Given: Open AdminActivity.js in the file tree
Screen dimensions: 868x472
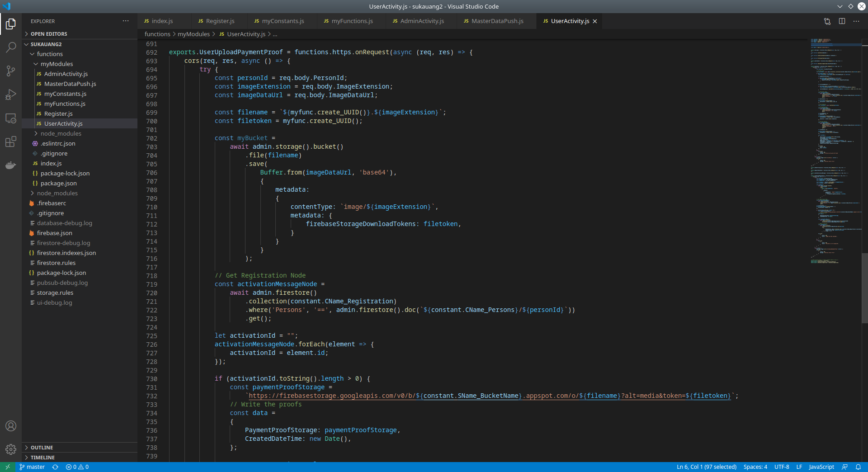Looking at the screenshot, I should pyautogui.click(x=80, y=74).
